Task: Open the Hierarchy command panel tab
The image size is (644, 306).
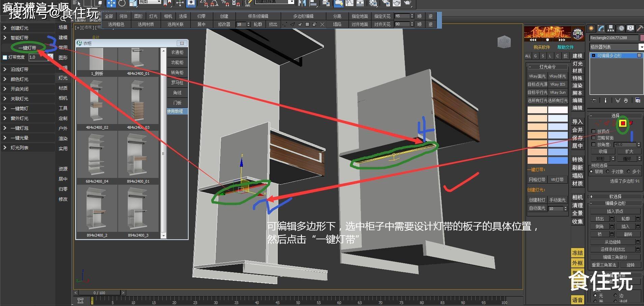Action: pos(611,29)
